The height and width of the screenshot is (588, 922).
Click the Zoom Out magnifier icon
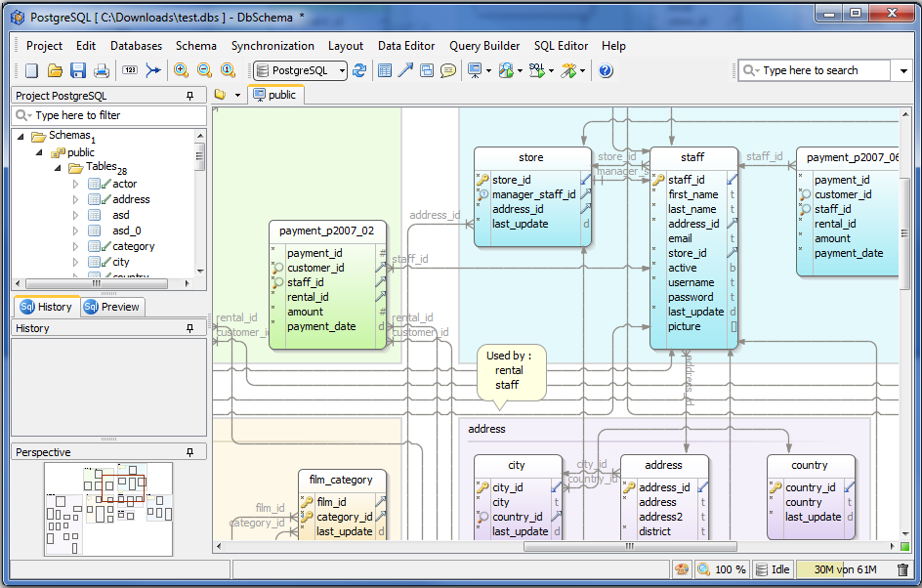204,70
